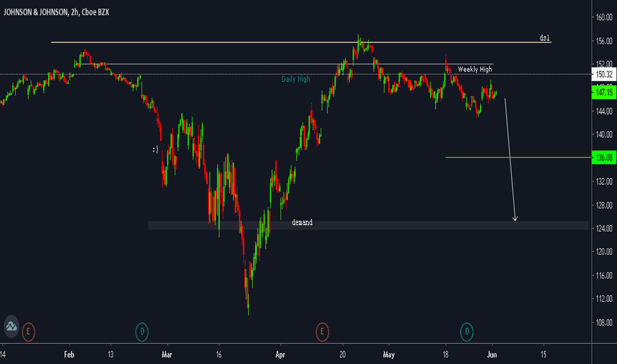The height and width of the screenshot is (364, 617).
Task: Click the 108.00 price axis value
Action: [604, 323]
